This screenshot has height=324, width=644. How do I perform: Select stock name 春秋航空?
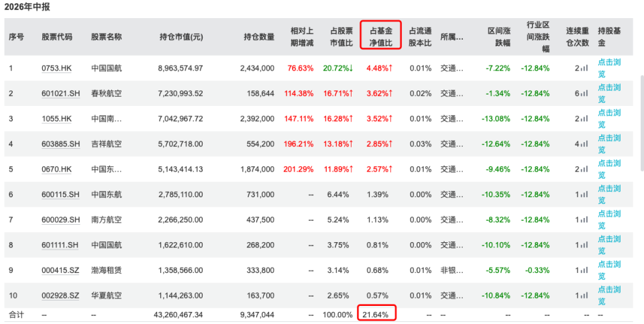click(x=107, y=94)
